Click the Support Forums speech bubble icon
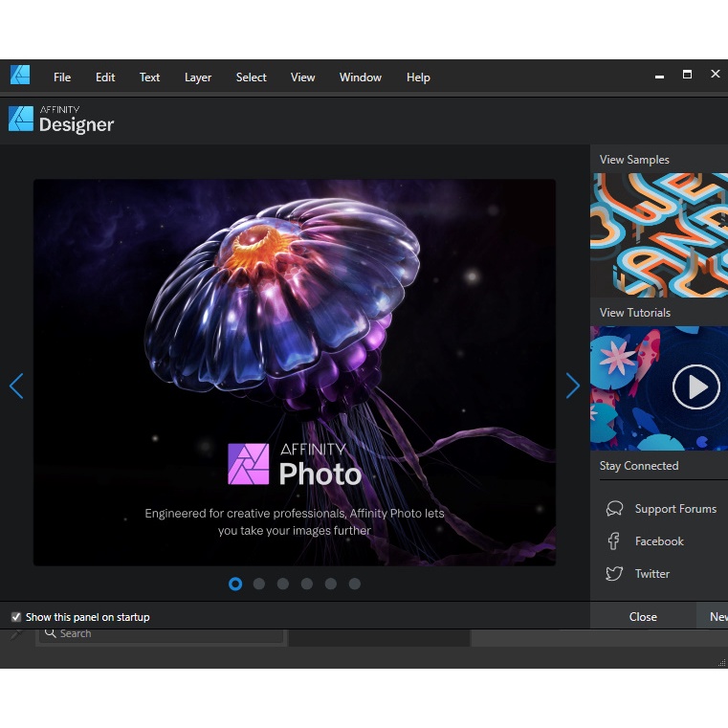Screen dimensions: 728x728 point(615,509)
